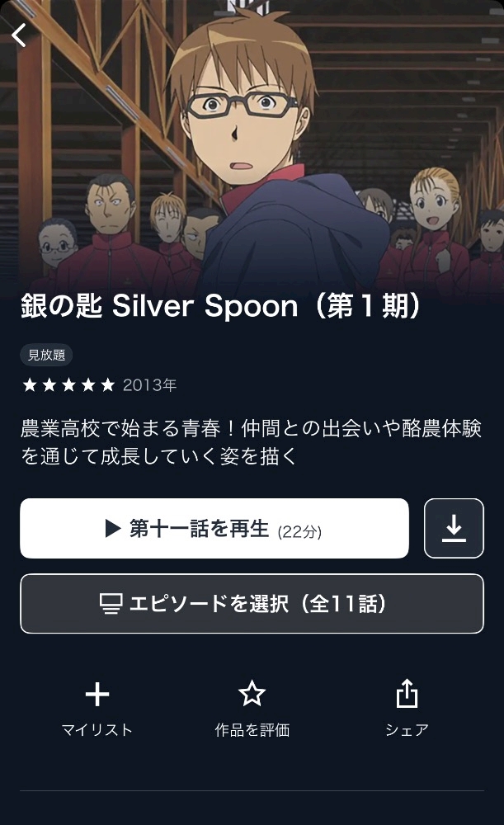
Task: Click the five-star rating display
Action: click(x=69, y=385)
